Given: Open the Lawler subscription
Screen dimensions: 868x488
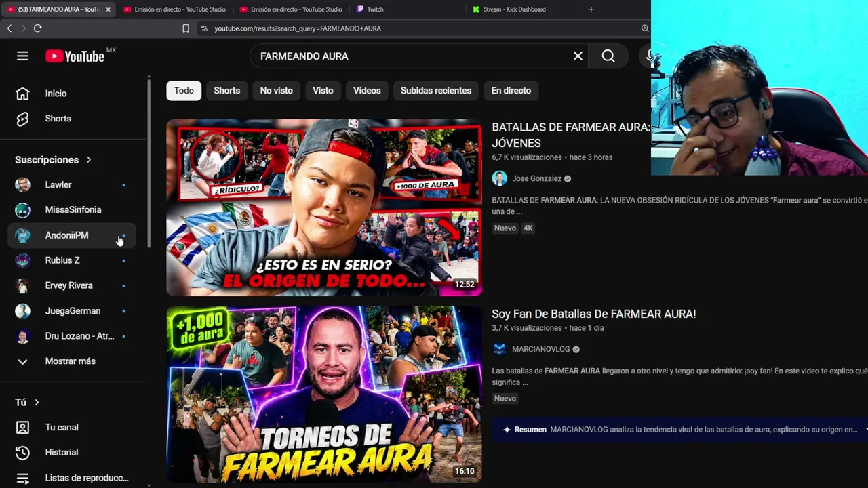Looking at the screenshot, I should coord(72,185).
